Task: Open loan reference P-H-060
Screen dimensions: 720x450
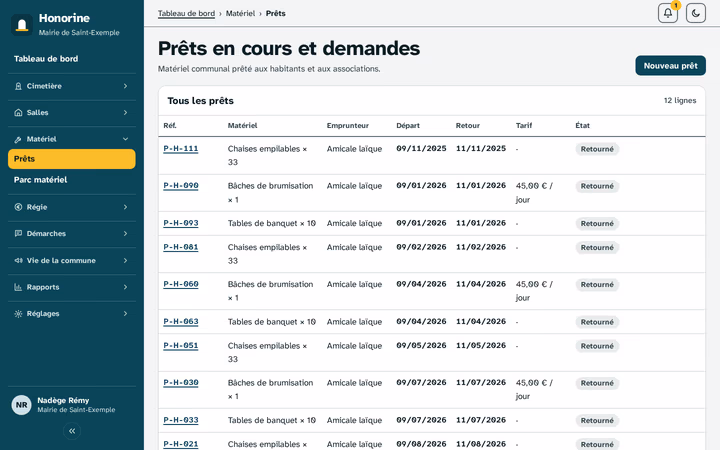Action: [x=181, y=284]
